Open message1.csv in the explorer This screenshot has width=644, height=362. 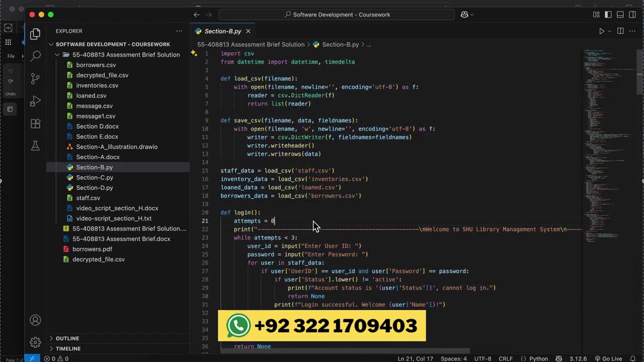coord(96,116)
